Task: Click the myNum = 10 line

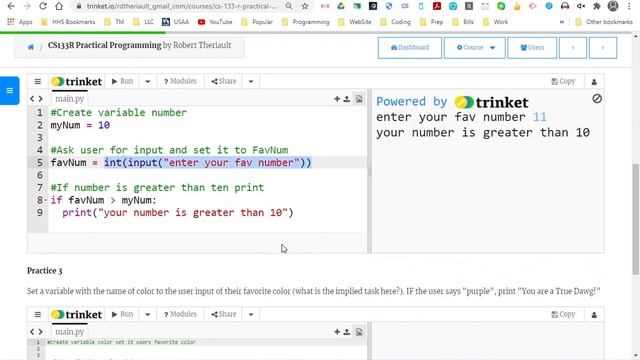Action: (x=80, y=125)
